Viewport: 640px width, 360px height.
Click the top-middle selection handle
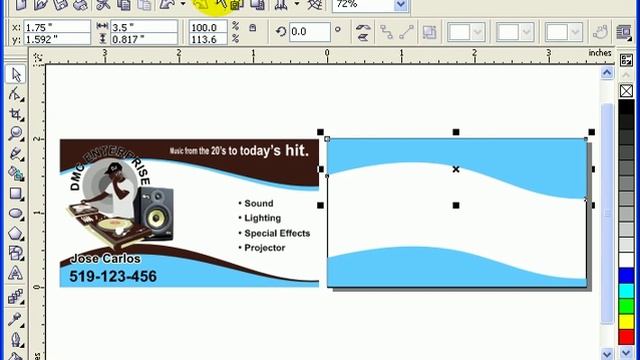(456, 132)
